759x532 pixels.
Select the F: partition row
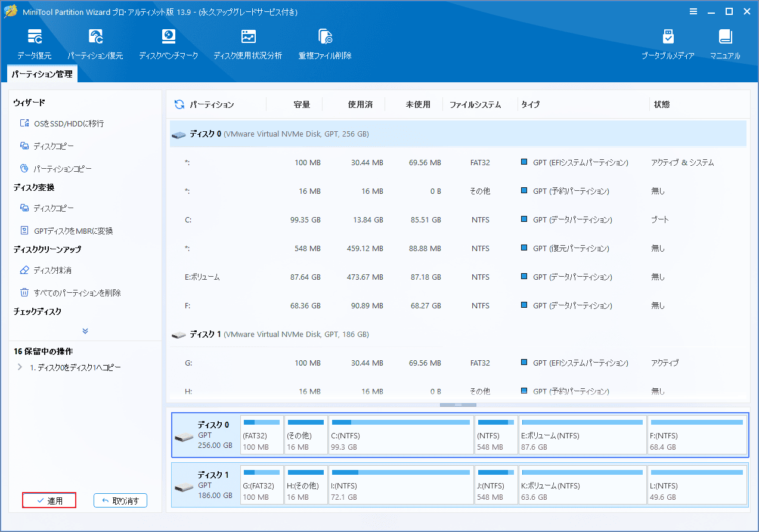(458, 306)
